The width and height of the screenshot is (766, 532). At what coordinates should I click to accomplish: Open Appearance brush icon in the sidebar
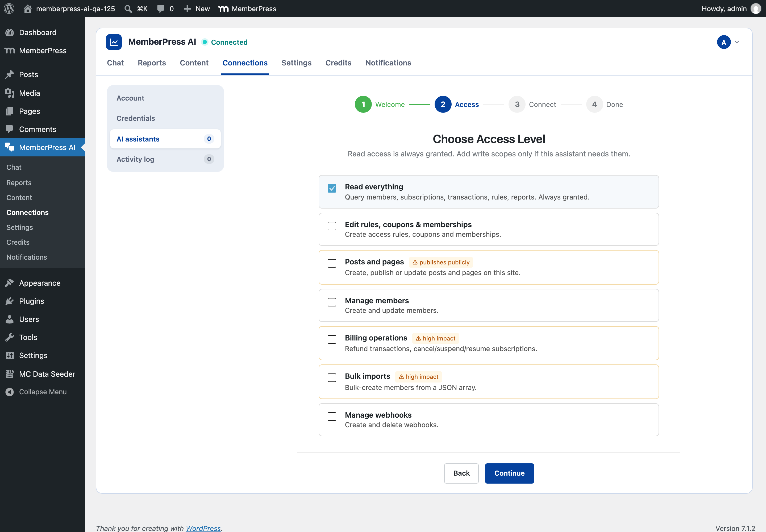tap(10, 283)
